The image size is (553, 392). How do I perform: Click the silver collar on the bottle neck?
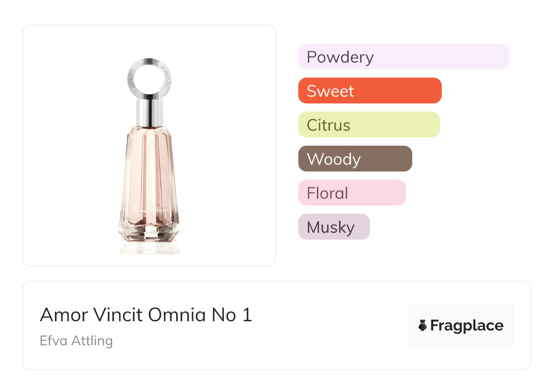(x=149, y=113)
